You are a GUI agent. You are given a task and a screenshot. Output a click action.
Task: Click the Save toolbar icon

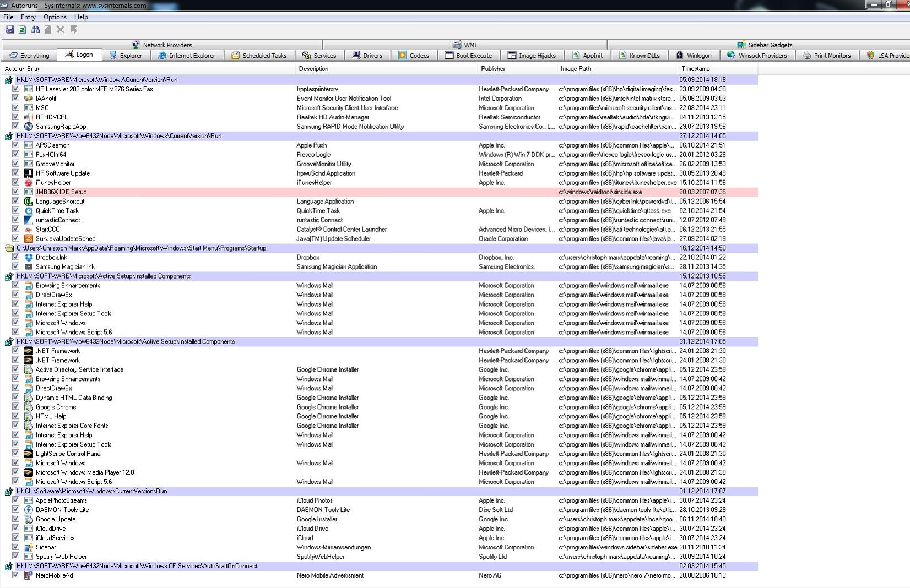click(x=10, y=30)
